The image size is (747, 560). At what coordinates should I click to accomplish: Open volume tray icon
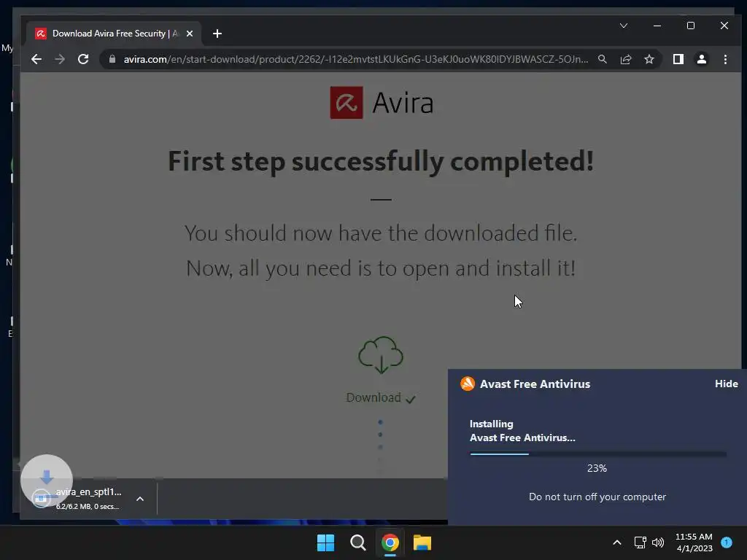tap(658, 542)
